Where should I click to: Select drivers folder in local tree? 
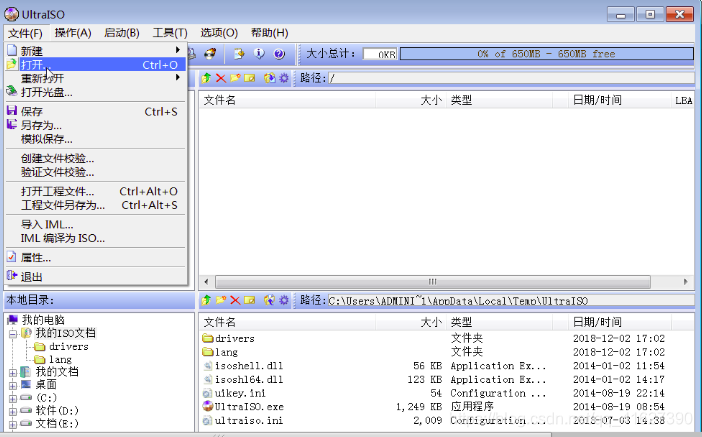(68, 347)
